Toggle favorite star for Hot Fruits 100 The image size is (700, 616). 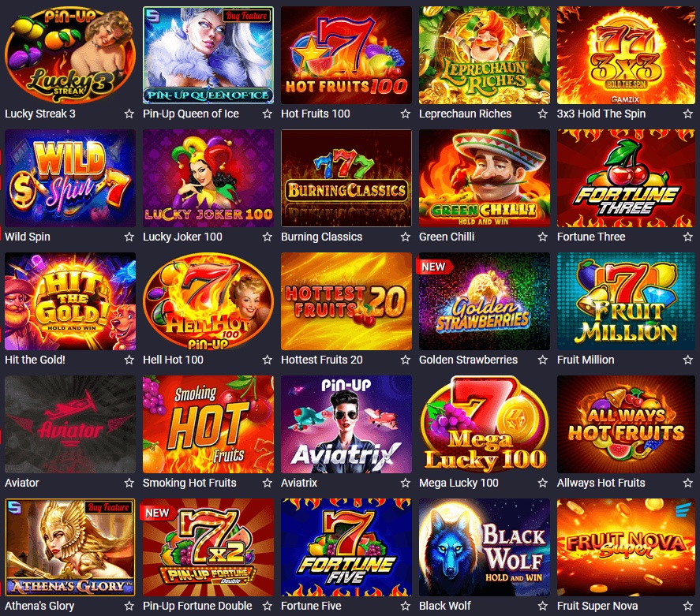pos(405,114)
